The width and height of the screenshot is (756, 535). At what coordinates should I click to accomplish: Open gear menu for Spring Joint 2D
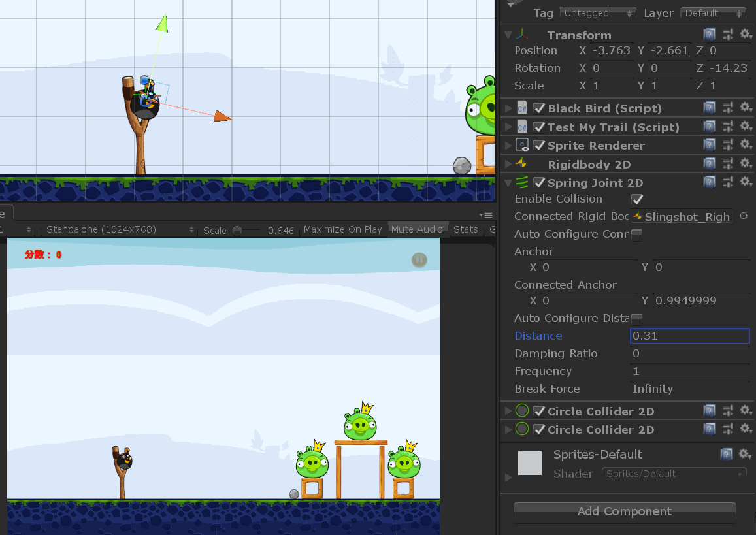coord(746,182)
